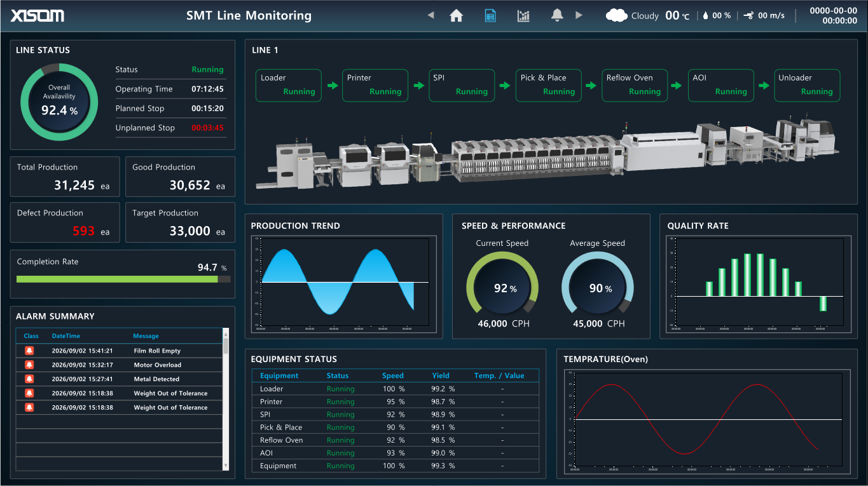Click the Unplanned Stop time 00:03:45
This screenshot has width=868, height=486.
click(x=208, y=128)
